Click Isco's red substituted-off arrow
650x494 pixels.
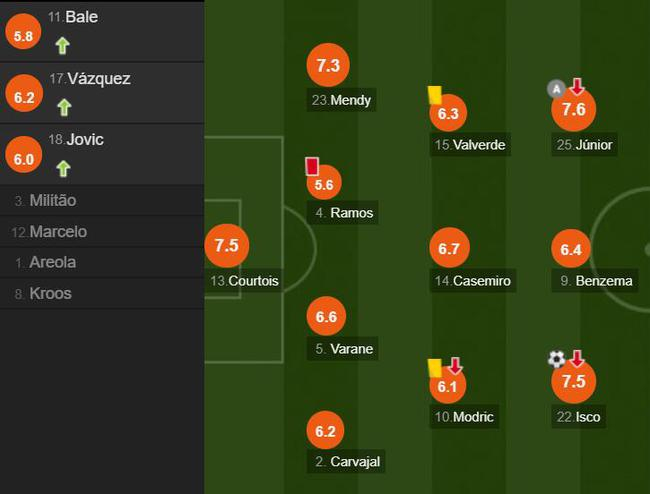(577, 358)
